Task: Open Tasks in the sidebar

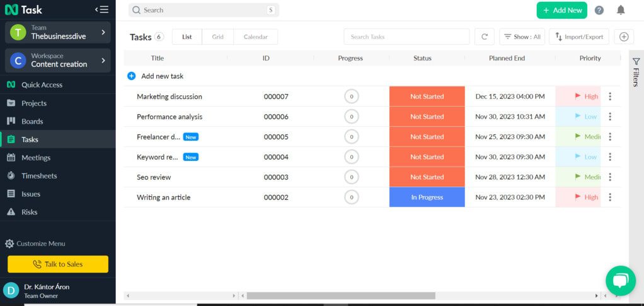Action: (58, 139)
